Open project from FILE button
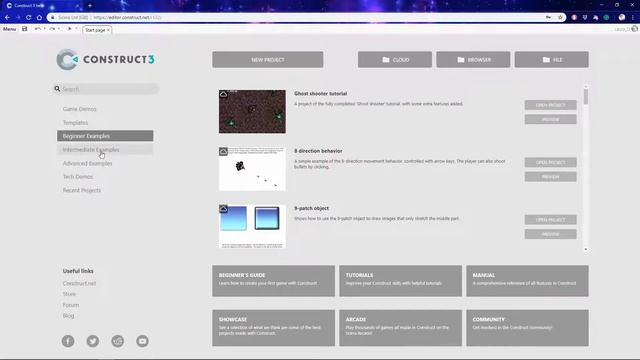 tap(551, 60)
